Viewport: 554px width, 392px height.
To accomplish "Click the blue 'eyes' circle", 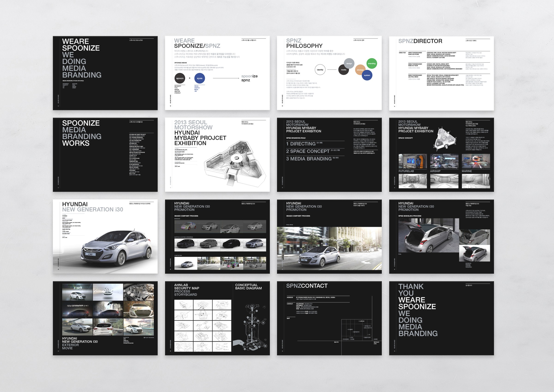I will 200,78.
